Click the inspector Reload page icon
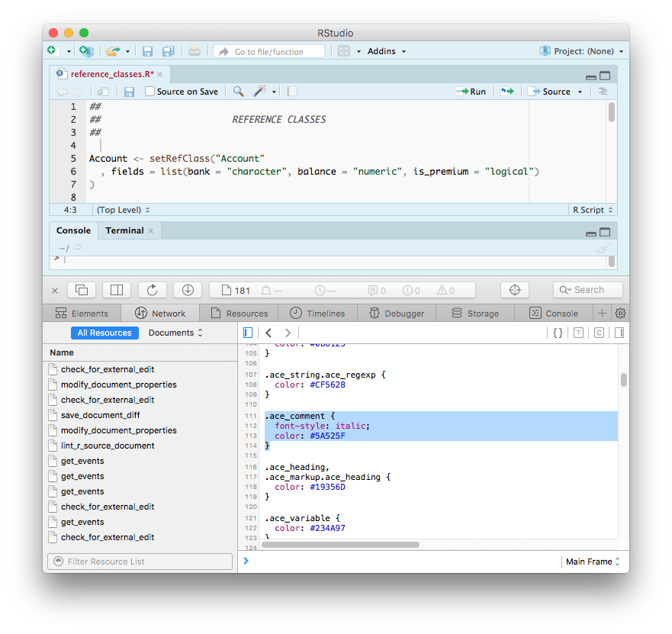Viewport: 672px width, 634px height. point(152,290)
